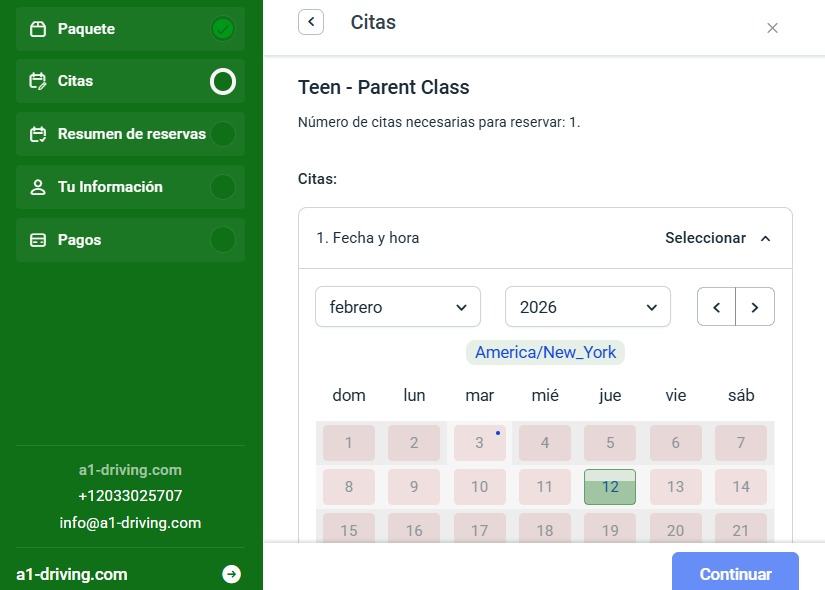This screenshot has width=825, height=590.
Task: Open the 2026 year dropdown
Action: click(x=587, y=307)
